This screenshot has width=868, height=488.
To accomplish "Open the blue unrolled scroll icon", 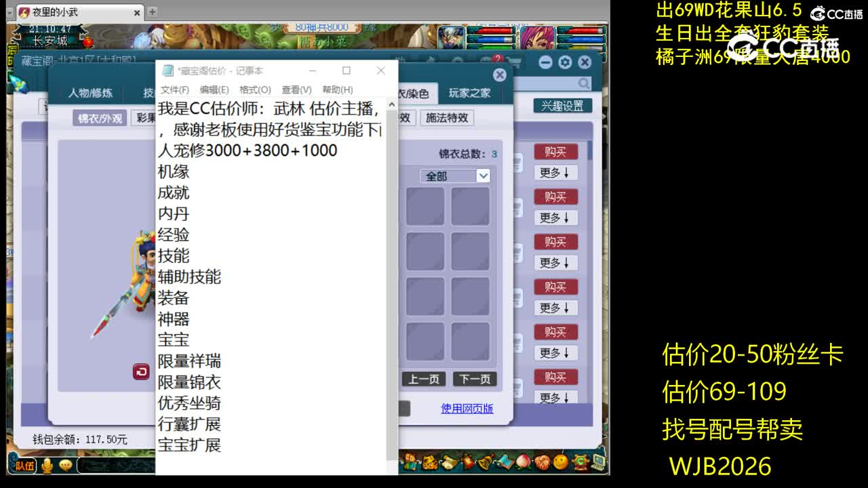I will 506,462.
